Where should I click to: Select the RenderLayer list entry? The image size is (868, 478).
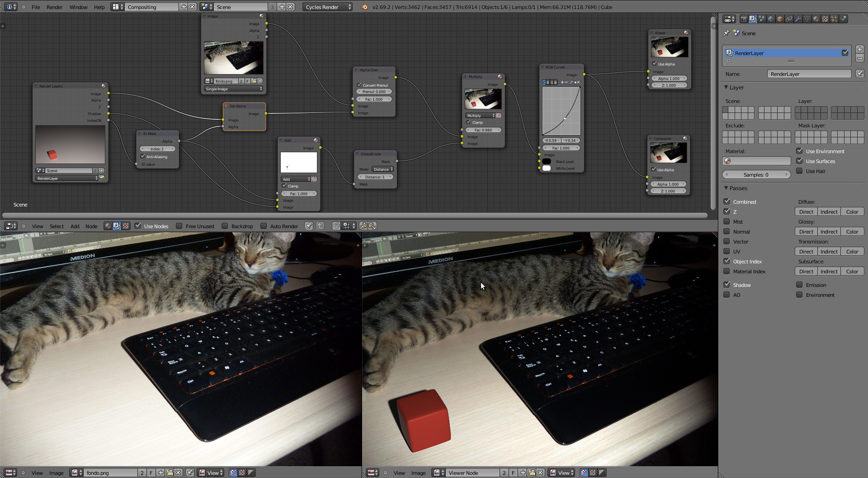(x=787, y=53)
